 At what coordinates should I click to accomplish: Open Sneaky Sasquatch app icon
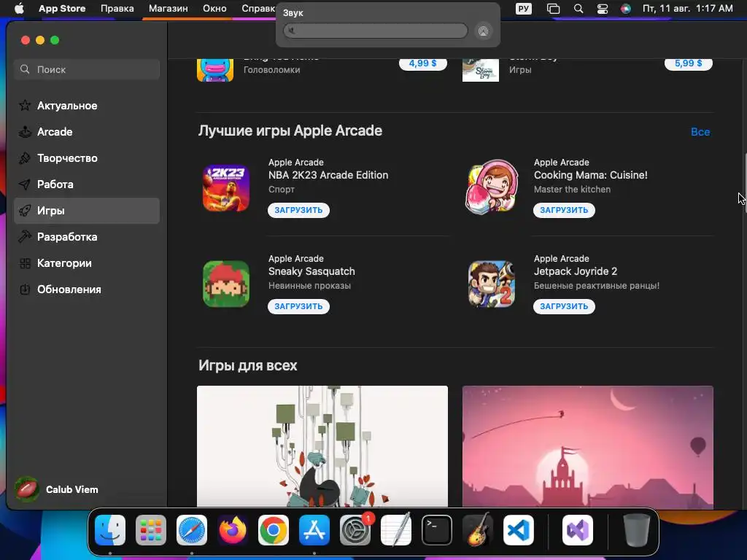(226, 284)
